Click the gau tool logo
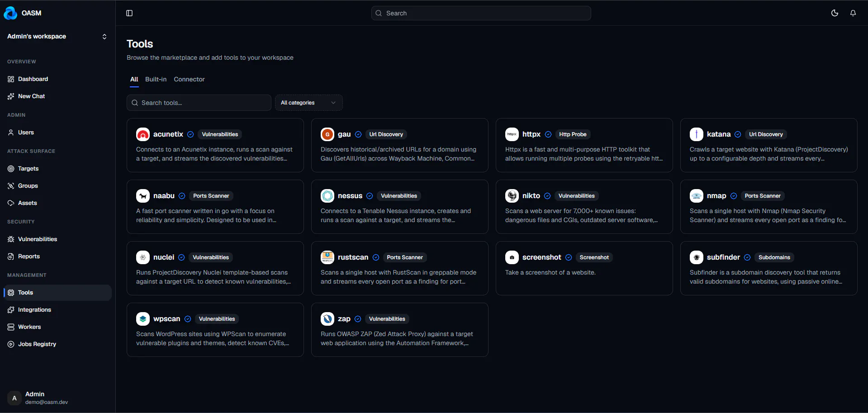 point(327,134)
